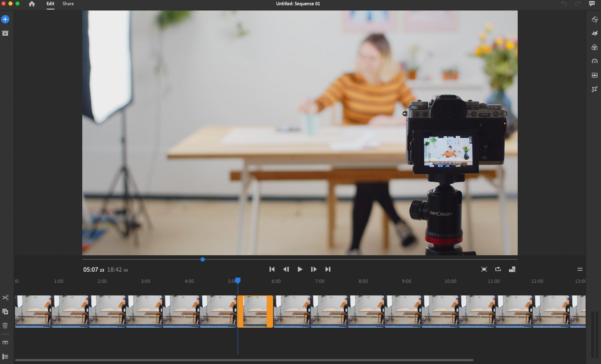Open the aspect ratio options

tap(512, 269)
